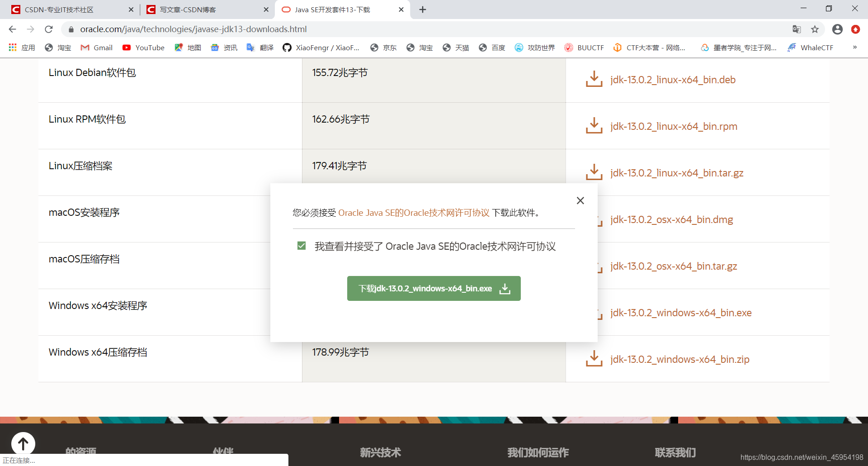
Task: Close the 写文章-CSDN博客 tab
Action: (x=266, y=10)
